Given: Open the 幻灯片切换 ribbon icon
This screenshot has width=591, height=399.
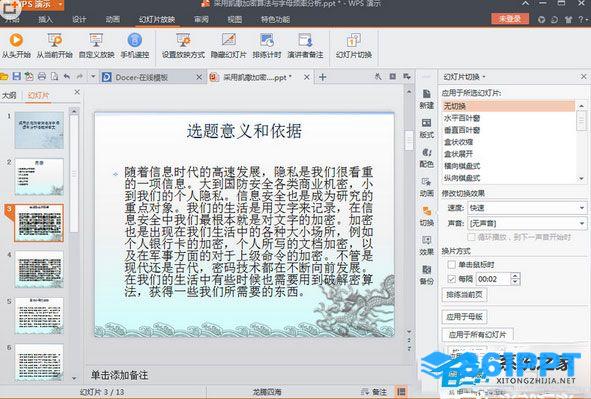Looking at the screenshot, I should (354, 40).
